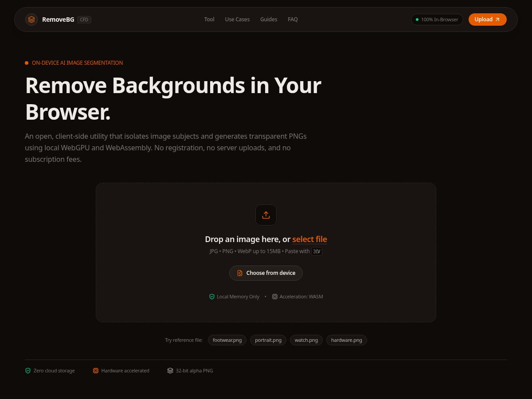Click the select file link
532x399 pixels.
(309, 239)
